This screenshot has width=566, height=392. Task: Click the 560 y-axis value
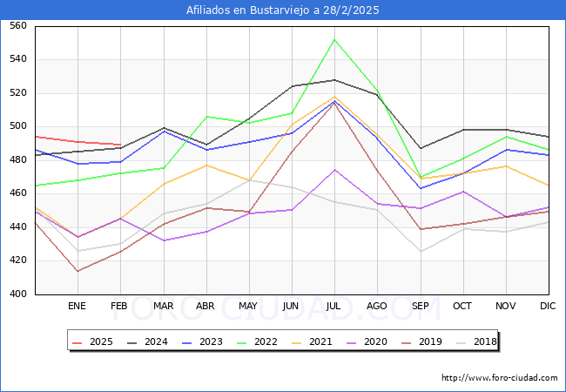pos(18,25)
